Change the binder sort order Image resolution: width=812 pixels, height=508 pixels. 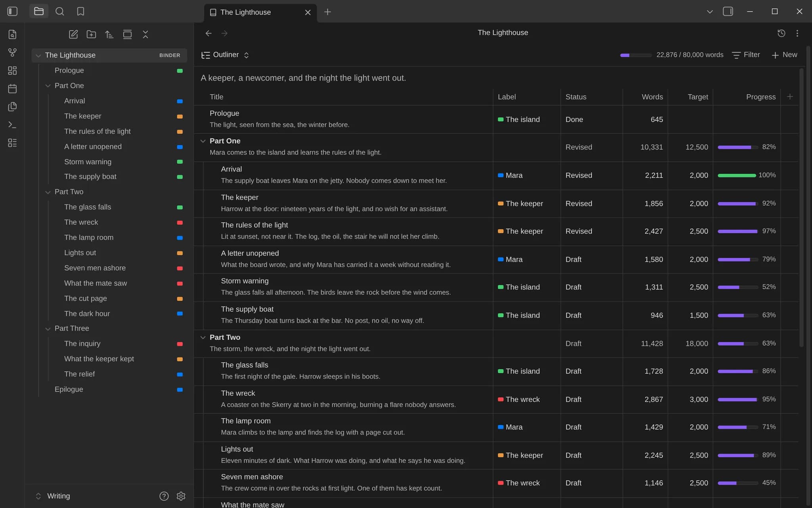click(x=109, y=35)
